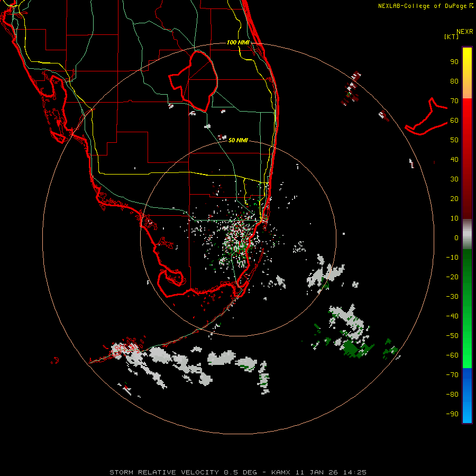Click the -40 knot label on the color scale
The width and height of the screenshot is (476, 476).
452,316
